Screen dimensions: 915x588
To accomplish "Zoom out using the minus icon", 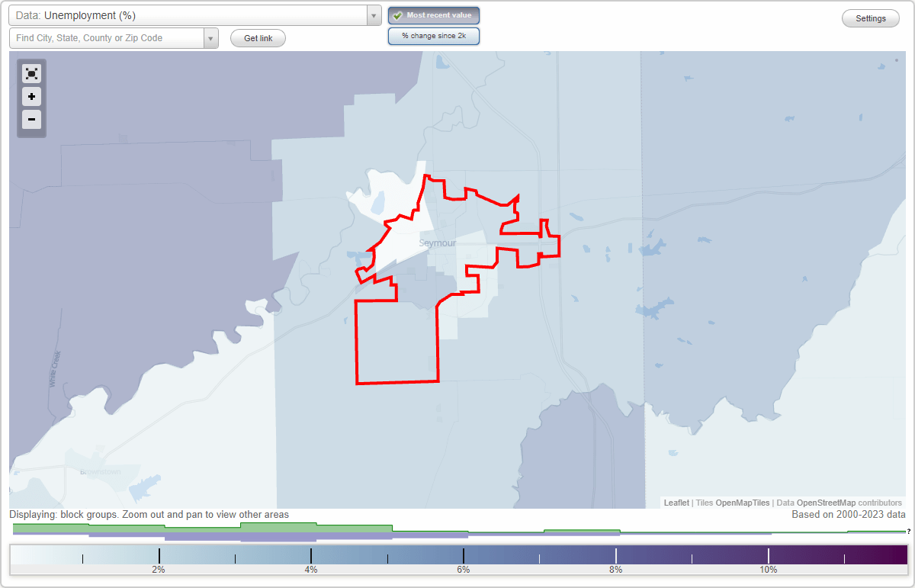I will (x=31, y=119).
